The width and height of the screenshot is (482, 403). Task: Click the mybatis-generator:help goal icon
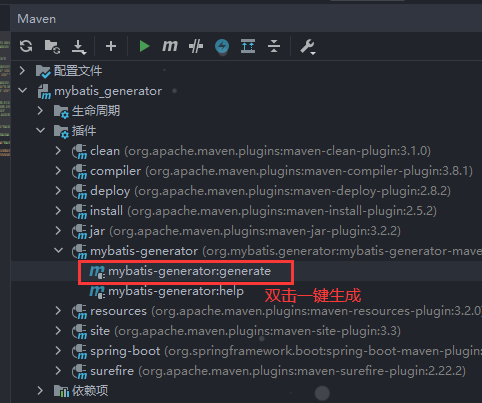pyautogui.click(x=97, y=292)
